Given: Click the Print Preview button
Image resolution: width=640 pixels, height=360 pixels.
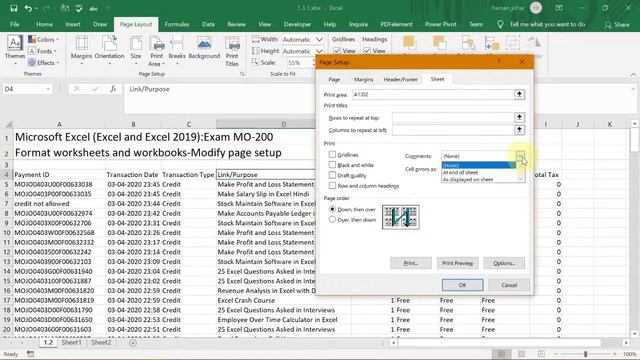Looking at the screenshot, I should click(457, 263).
